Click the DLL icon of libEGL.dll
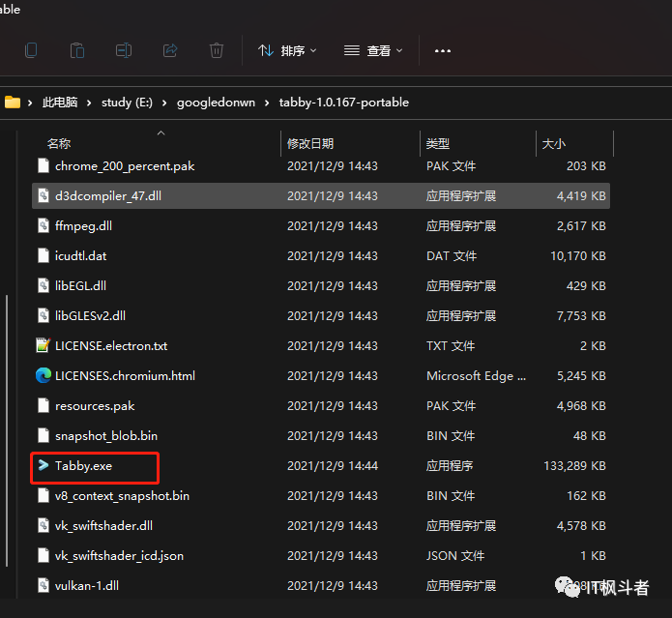This screenshot has height=618, width=672. coord(44,285)
